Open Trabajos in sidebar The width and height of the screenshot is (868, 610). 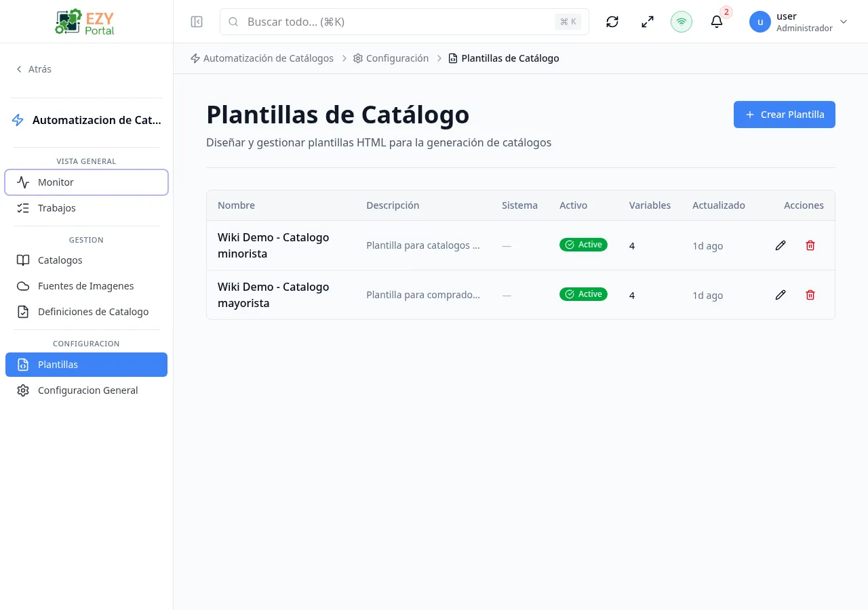tap(86, 208)
